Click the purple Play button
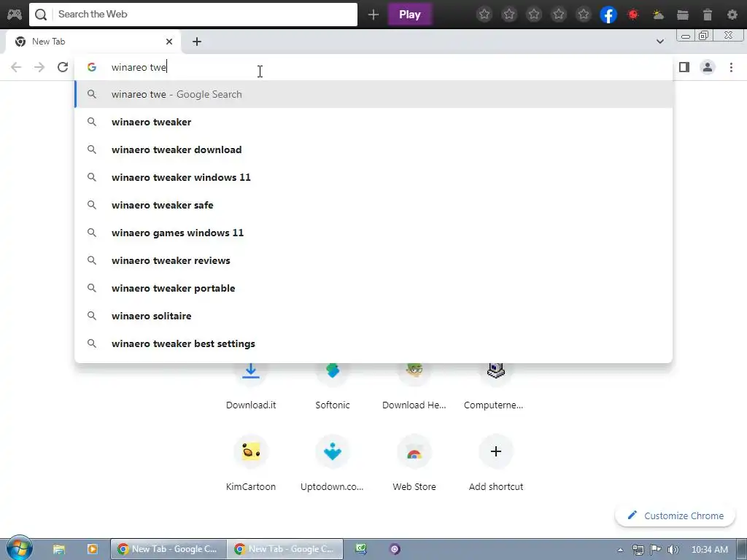Image resolution: width=747 pixels, height=560 pixels. click(410, 15)
